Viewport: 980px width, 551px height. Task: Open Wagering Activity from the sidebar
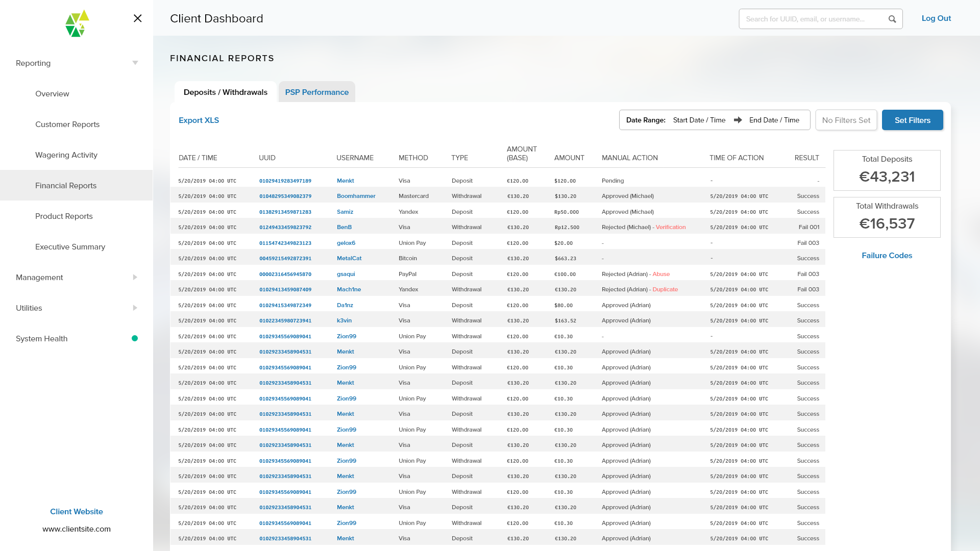66,155
